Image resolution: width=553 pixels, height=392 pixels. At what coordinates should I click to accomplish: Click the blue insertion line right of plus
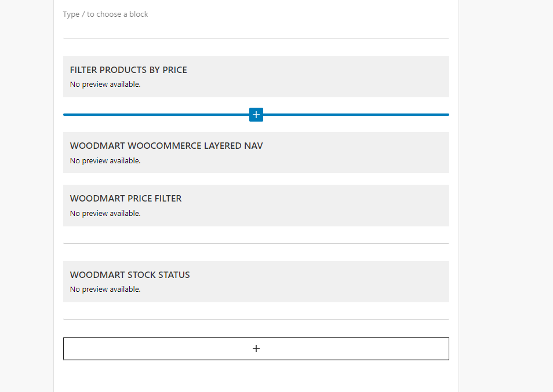point(356,115)
